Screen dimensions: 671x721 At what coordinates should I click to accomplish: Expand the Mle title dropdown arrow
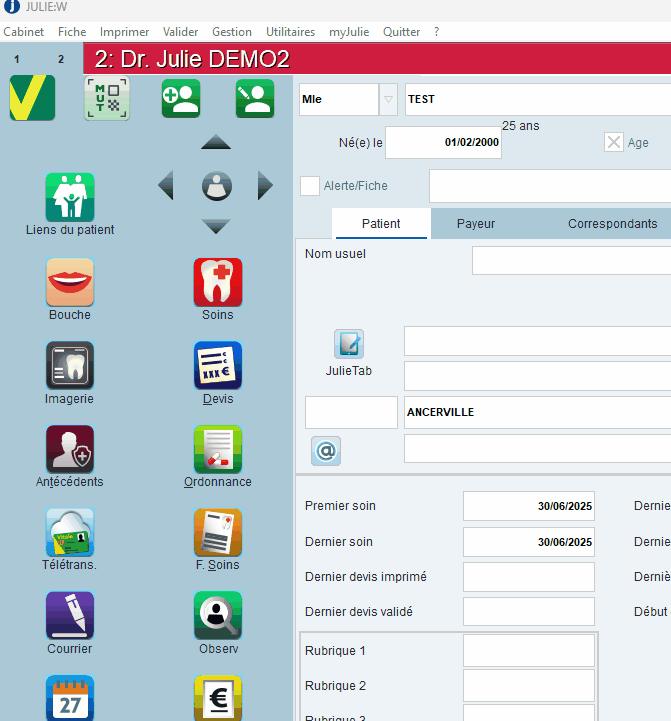tap(388, 99)
